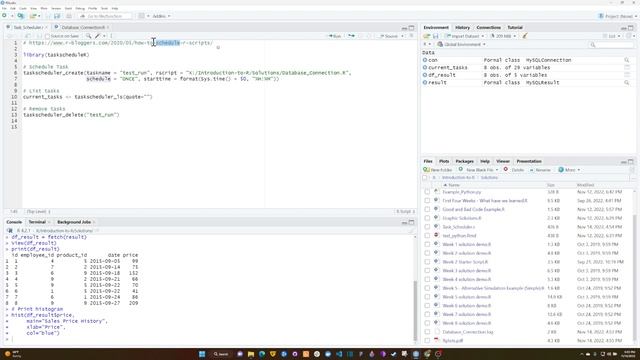Click the R file icon beside Task_Scheduler.r
640x360 pixels.
click(x=436, y=227)
